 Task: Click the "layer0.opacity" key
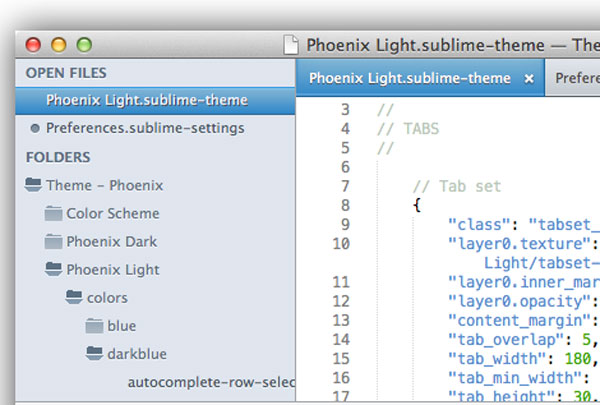click(x=520, y=302)
